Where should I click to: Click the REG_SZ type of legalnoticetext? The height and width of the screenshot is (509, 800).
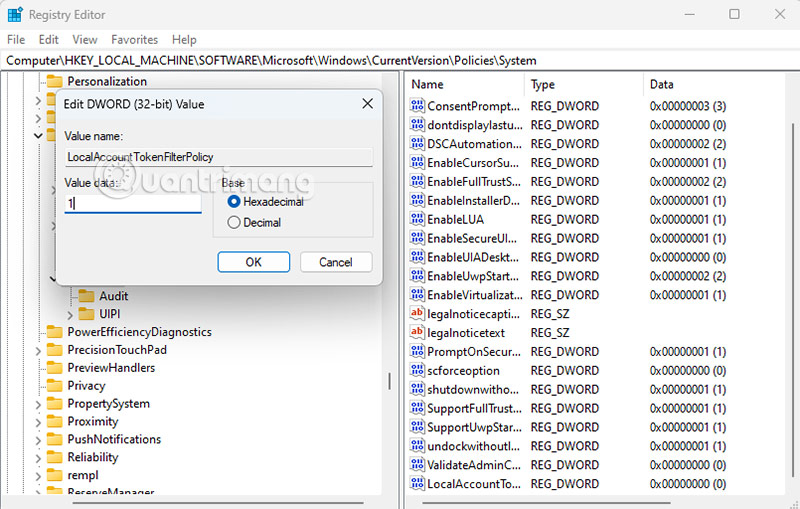(x=550, y=333)
